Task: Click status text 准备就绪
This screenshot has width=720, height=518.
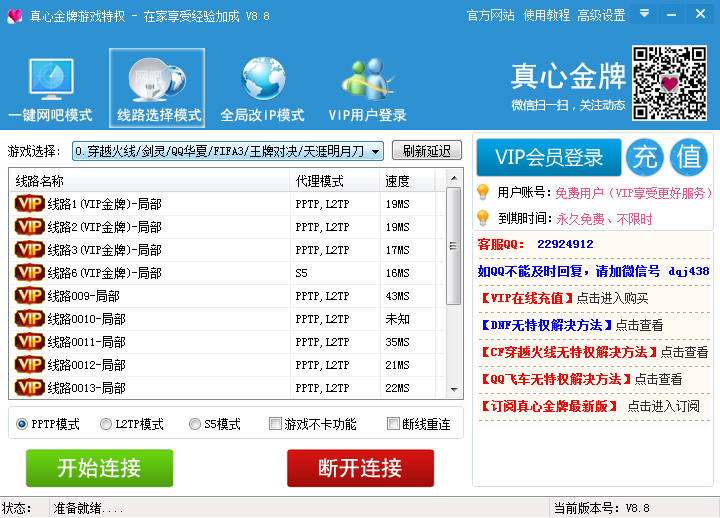Action: point(88,508)
